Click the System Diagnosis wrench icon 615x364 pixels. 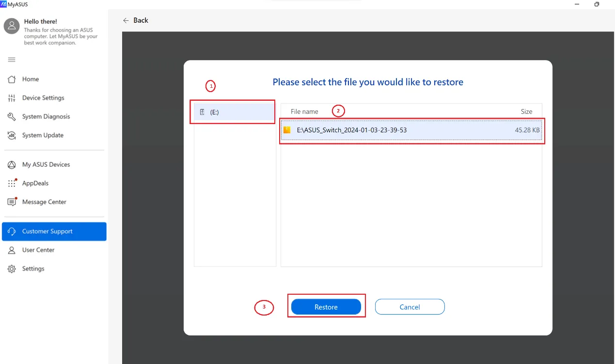coord(12,117)
